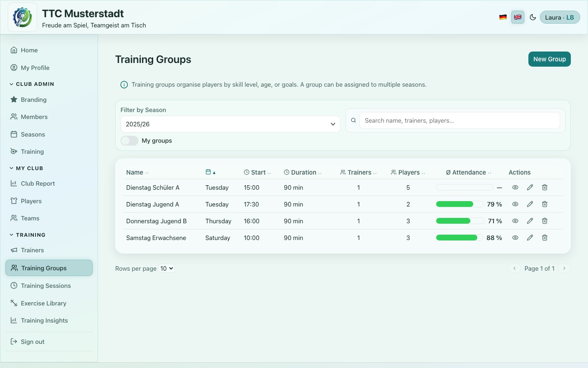588x368 pixels.
Task: Click the 71 % attendance bar
Action: coord(460,221)
